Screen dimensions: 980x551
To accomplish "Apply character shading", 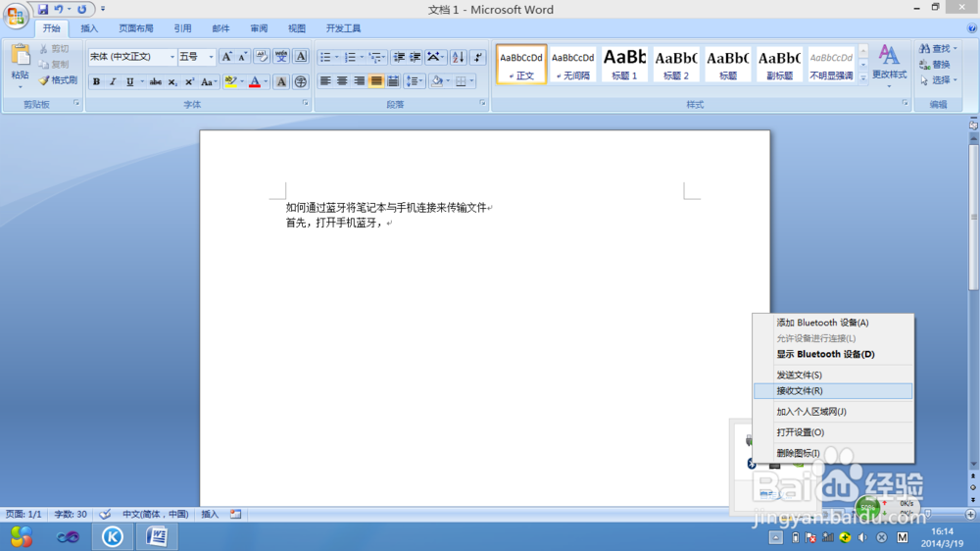I will pyautogui.click(x=281, y=82).
